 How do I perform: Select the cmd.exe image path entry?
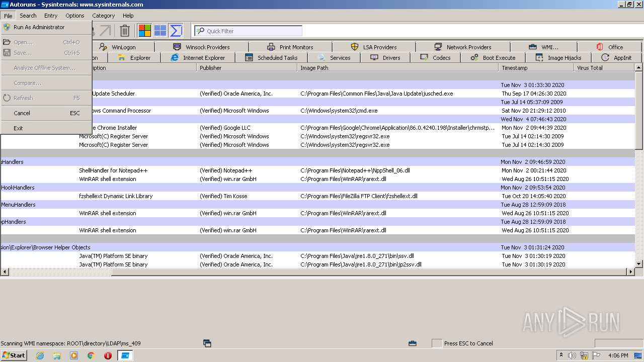click(x=339, y=111)
